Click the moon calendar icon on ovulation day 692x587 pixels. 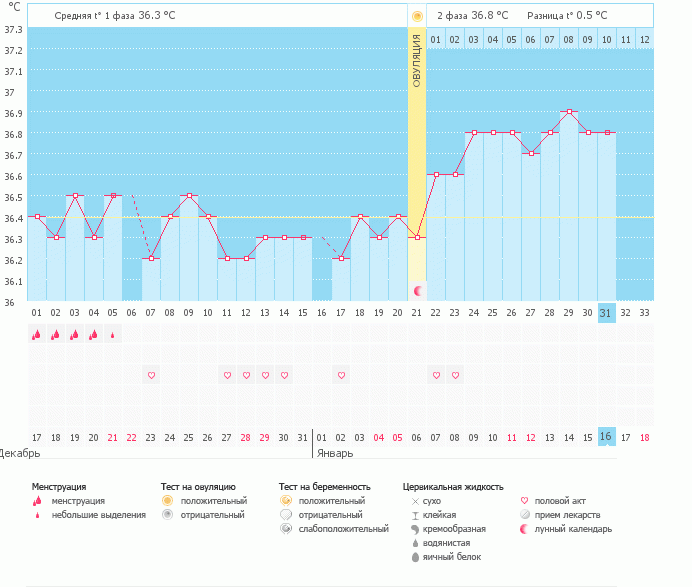417,290
